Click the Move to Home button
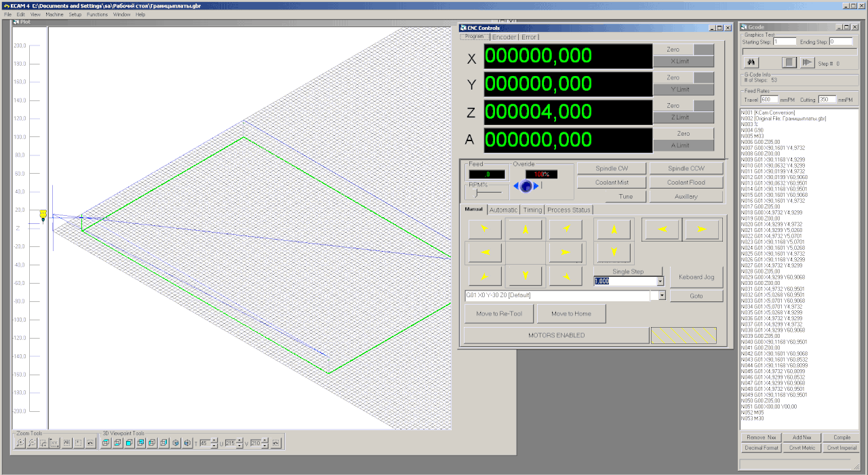This screenshot has width=868, height=475. [572, 313]
